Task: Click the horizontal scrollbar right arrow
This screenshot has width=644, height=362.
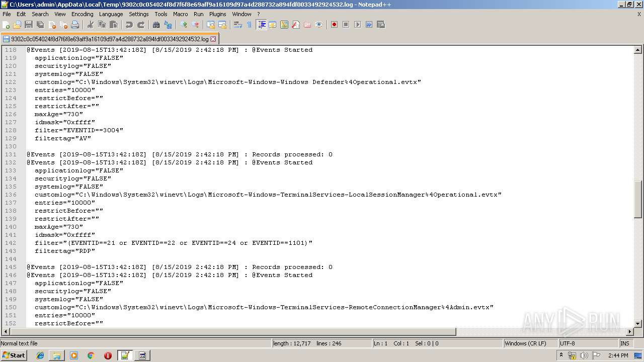Action: click(630, 332)
